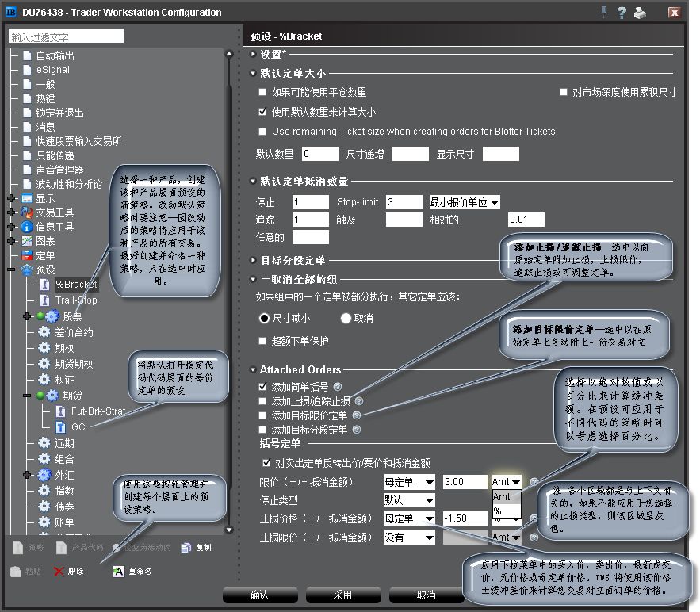Click the pin icon in the title bar
Image resolution: width=700 pixels, height=612 pixels.
pos(604,12)
